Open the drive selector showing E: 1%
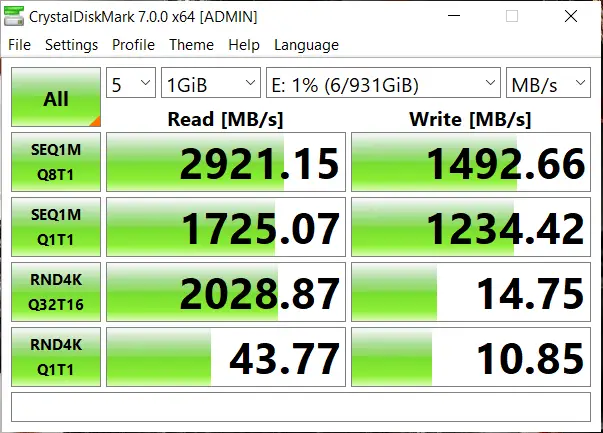The height and width of the screenshot is (433, 603). (x=383, y=83)
